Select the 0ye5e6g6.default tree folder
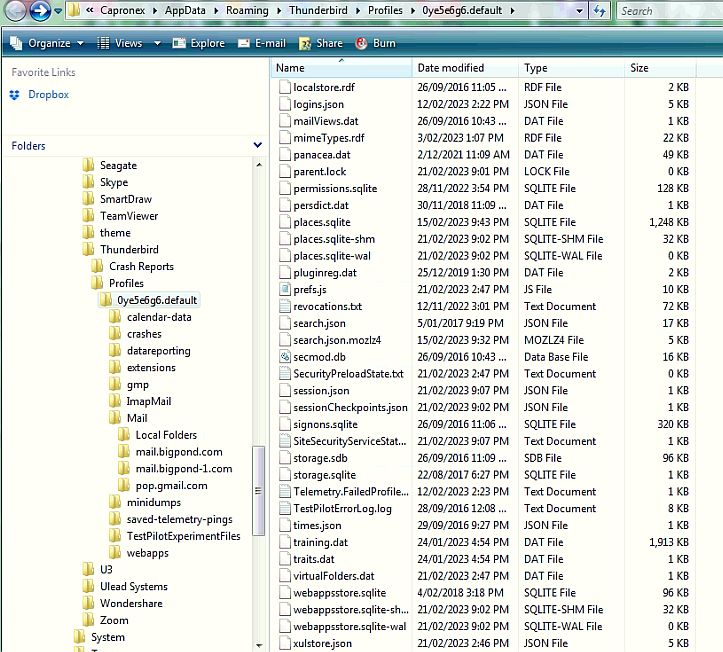 (x=157, y=300)
